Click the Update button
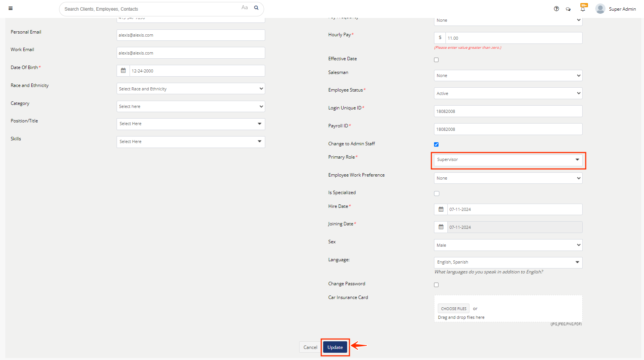 [x=335, y=347]
